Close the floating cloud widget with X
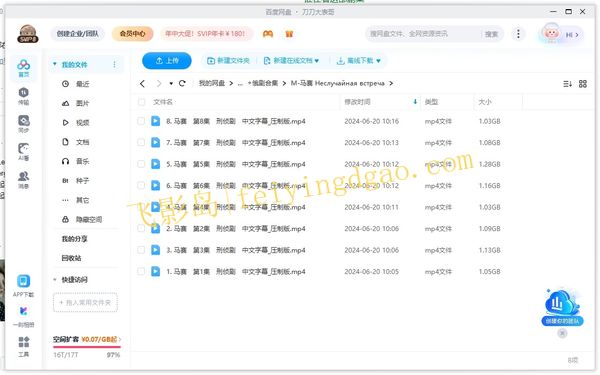The width and height of the screenshot is (600, 375). click(x=562, y=333)
